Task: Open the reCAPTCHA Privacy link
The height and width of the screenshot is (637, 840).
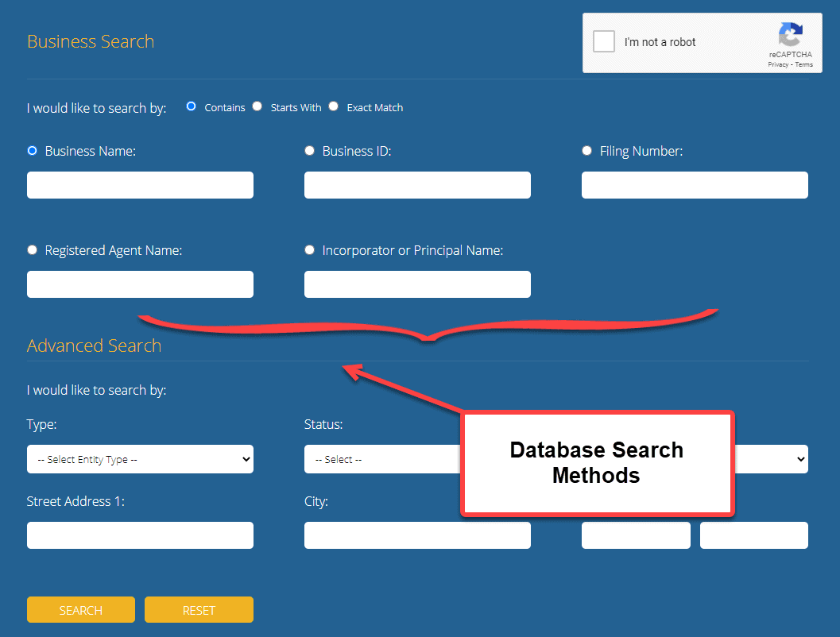Action: click(x=778, y=65)
